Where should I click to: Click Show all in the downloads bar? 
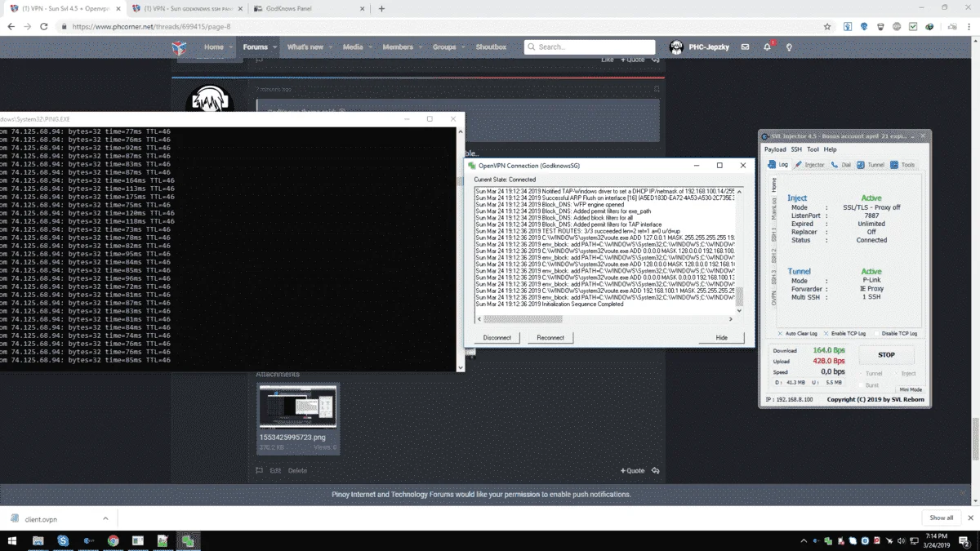[941, 518]
